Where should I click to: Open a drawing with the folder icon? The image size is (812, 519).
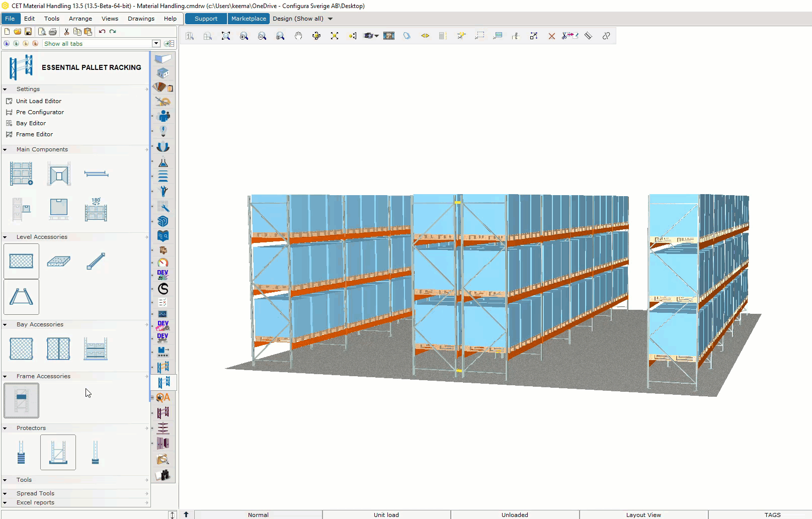click(18, 31)
